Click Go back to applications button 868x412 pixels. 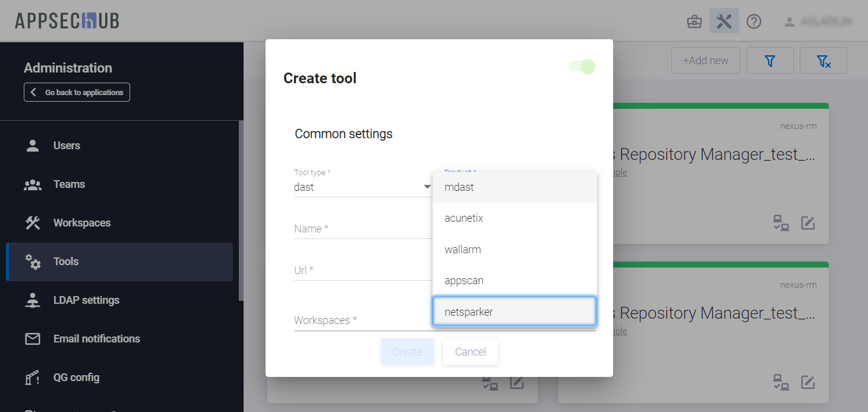coord(77,92)
